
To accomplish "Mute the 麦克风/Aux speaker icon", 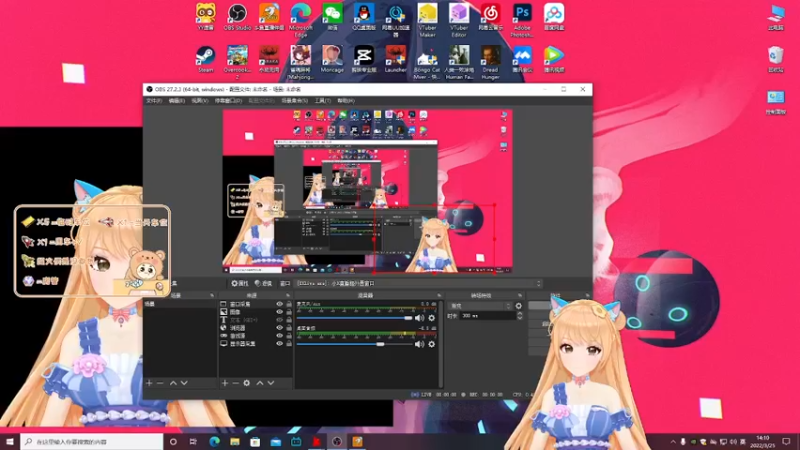I will (419, 318).
